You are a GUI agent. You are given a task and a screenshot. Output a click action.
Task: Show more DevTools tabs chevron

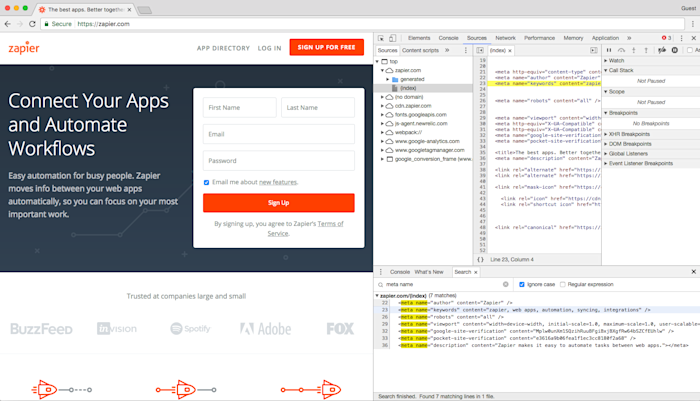[629, 38]
